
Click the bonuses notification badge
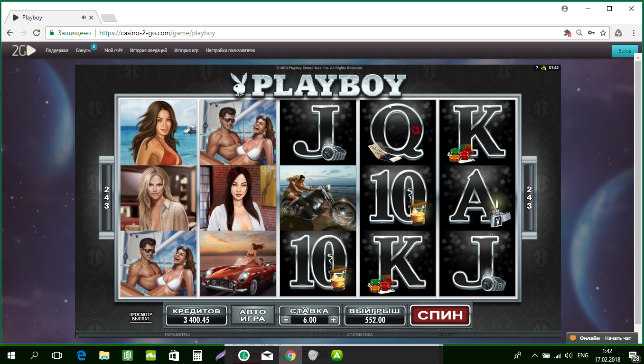pyautogui.click(x=94, y=47)
